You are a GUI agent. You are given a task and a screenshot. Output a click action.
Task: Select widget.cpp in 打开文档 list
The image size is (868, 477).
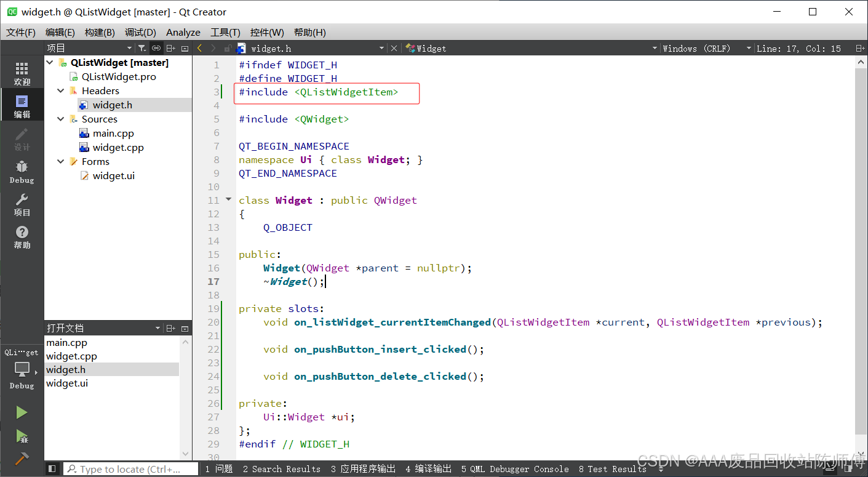(112, 356)
